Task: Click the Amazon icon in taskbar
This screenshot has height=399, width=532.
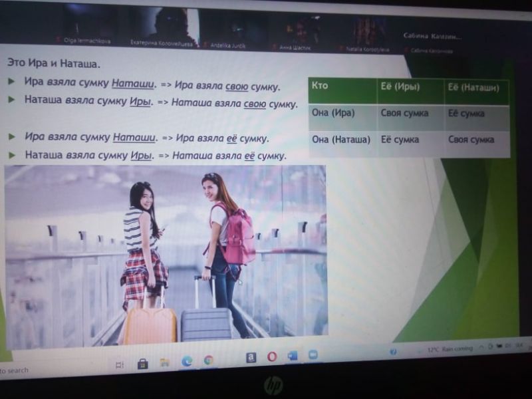Action: pos(251,358)
